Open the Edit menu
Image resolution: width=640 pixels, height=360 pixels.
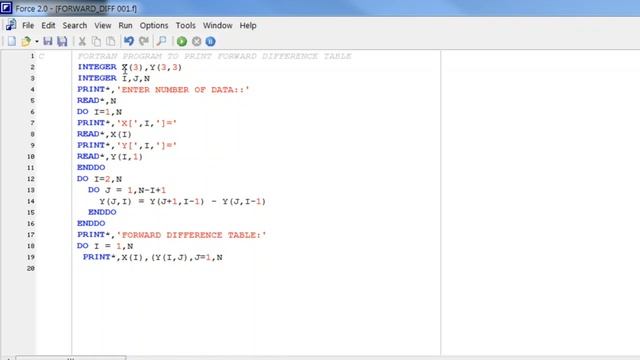coord(48,25)
